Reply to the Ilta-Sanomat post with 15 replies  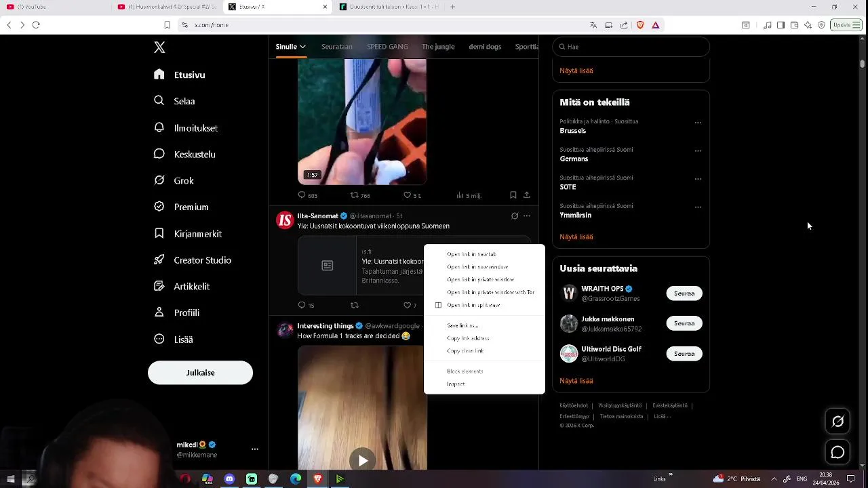[302, 306]
